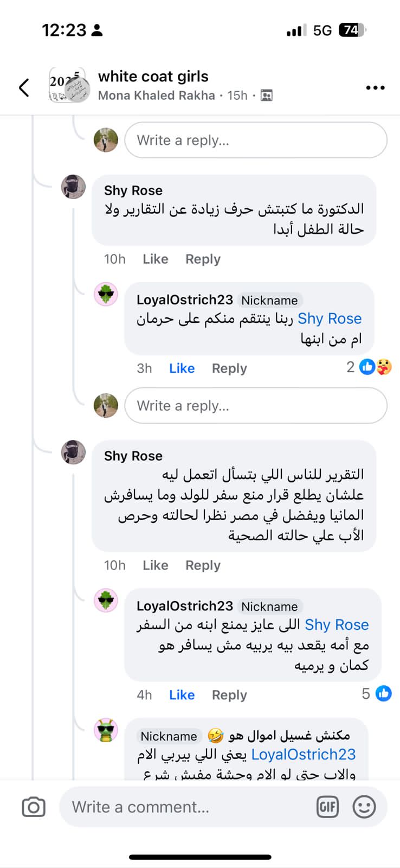Screen dimensions: 400x868
Task: View reactions on the 3h reply
Action: point(376,367)
